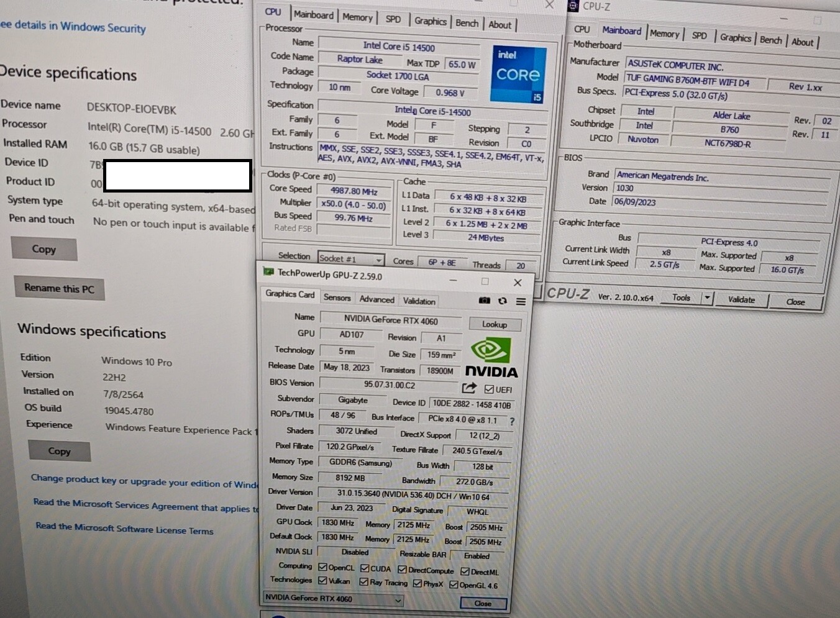Click the CPU Name field Intel Core i5 14500
This screenshot has width=840, height=618.
pos(399,47)
